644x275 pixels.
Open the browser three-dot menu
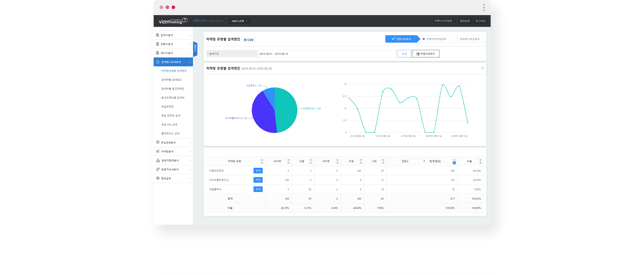(x=484, y=7)
